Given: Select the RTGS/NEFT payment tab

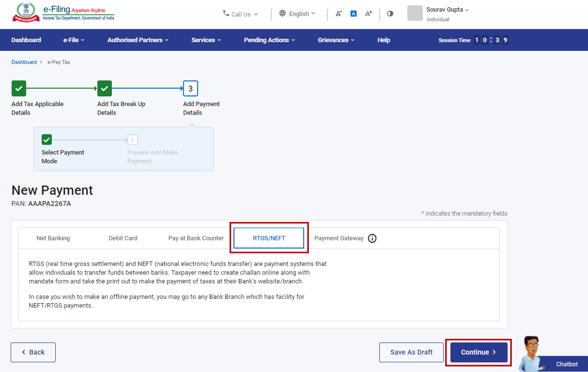Looking at the screenshot, I should (x=269, y=238).
